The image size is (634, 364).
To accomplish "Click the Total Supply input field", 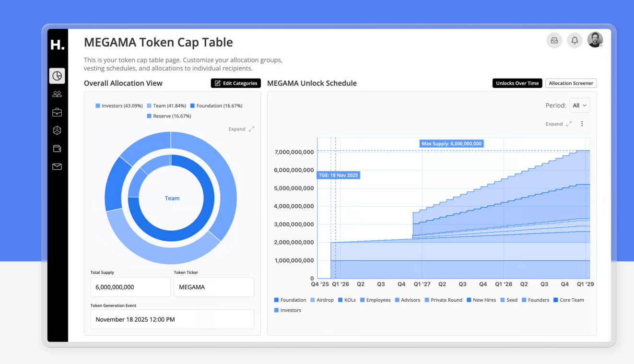I will coord(130,287).
